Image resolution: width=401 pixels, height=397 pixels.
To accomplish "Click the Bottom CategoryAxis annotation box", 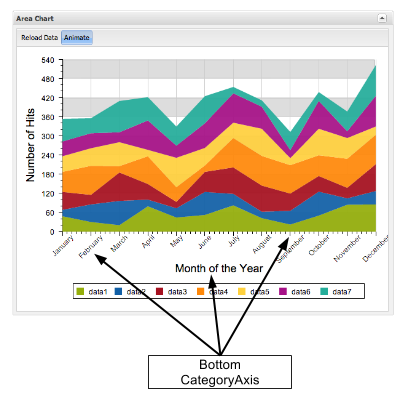I will 220,372.
